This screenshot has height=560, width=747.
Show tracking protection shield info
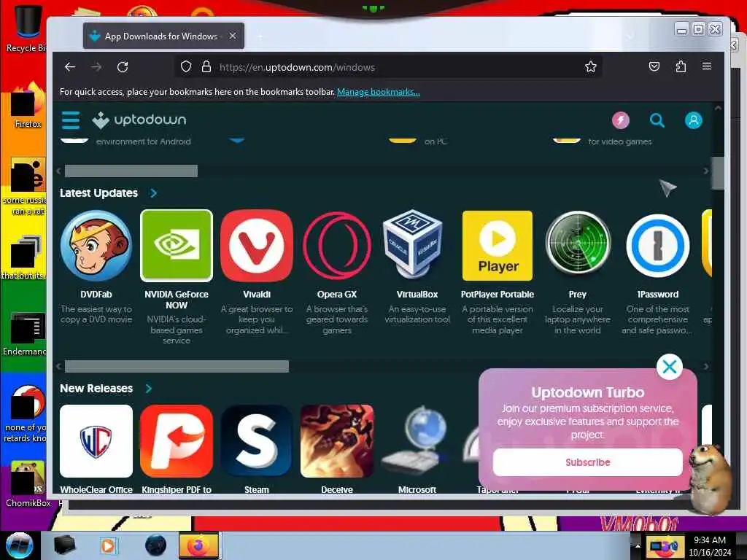click(x=186, y=67)
